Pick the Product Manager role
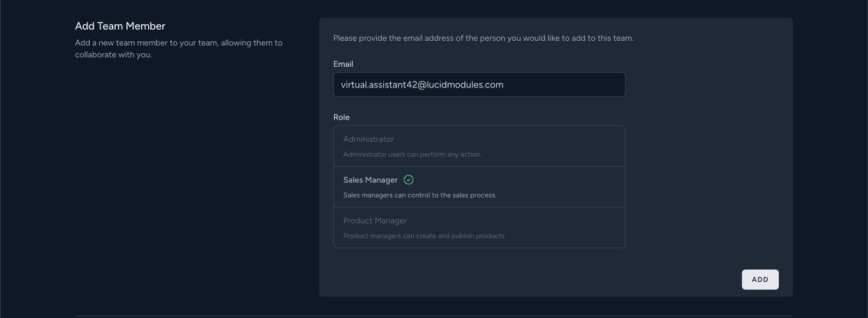This screenshot has height=318, width=868. coord(375,221)
